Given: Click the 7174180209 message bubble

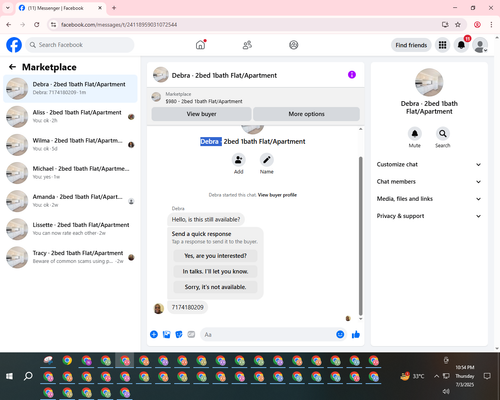Looking at the screenshot, I should tap(188, 307).
